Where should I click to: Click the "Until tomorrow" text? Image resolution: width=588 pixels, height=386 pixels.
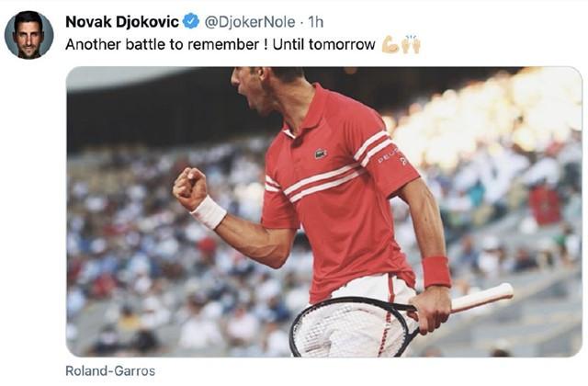tap(324, 45)
